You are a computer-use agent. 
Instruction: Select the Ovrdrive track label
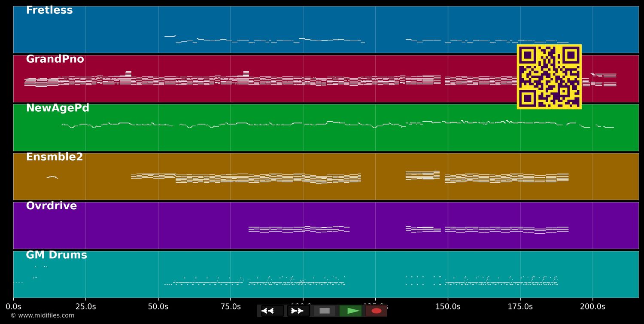tap(52, 206)
